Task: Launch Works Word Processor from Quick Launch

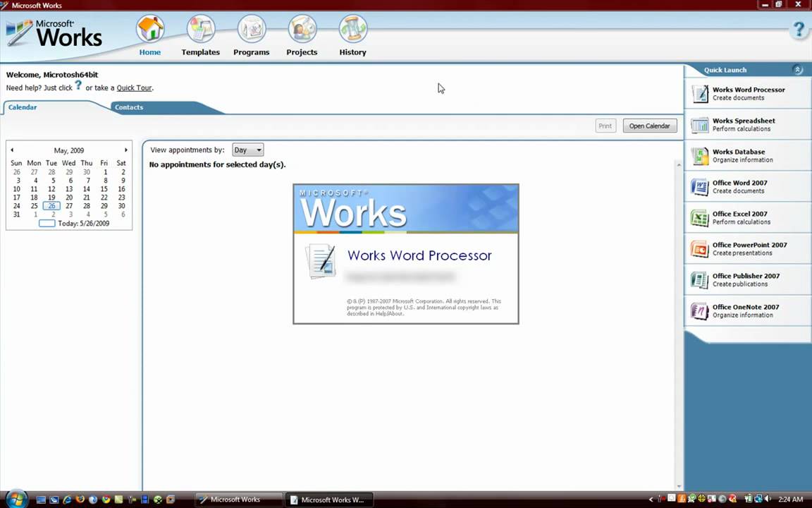Action: (748, 94)
